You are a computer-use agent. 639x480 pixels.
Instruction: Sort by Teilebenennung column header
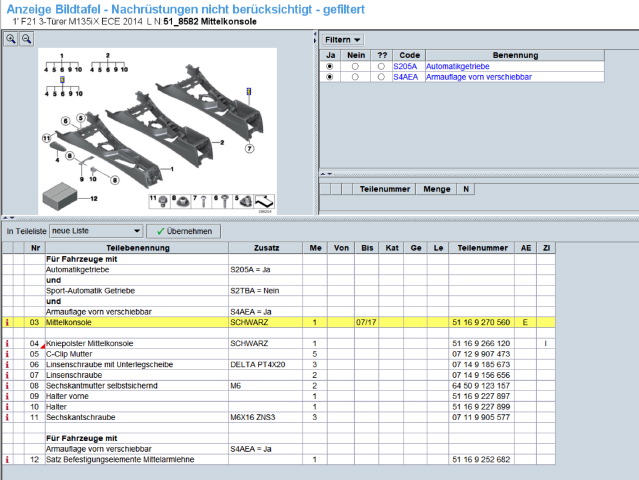click(x=137, y=248)
